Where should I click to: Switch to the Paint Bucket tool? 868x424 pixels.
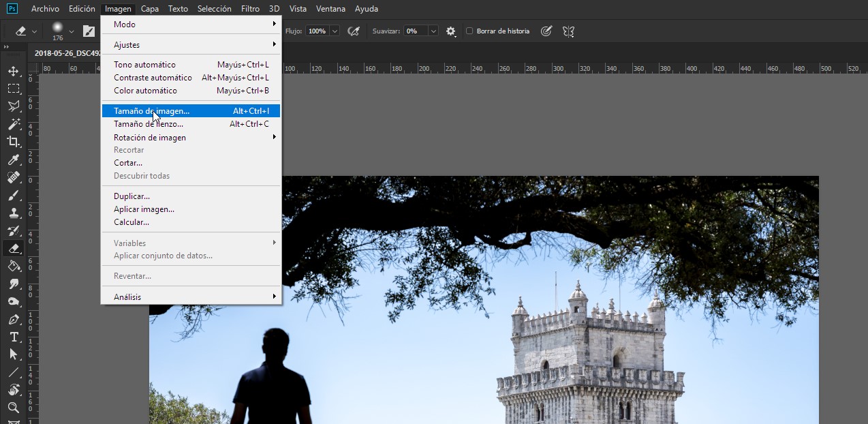[13, 266]
